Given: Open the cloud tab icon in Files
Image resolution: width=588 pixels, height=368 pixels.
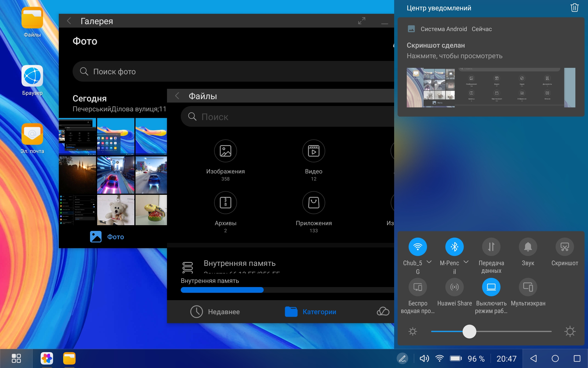Looking at the screenshot, I should point(383,311).
